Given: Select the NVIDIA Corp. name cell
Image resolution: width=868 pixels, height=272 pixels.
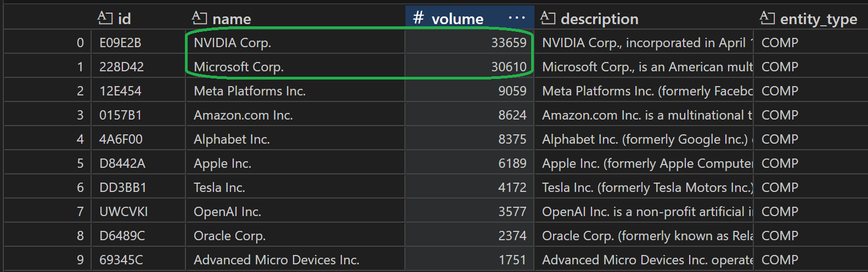Looking at the screenshot, I should pyautogui.click(x=295, y=43).
